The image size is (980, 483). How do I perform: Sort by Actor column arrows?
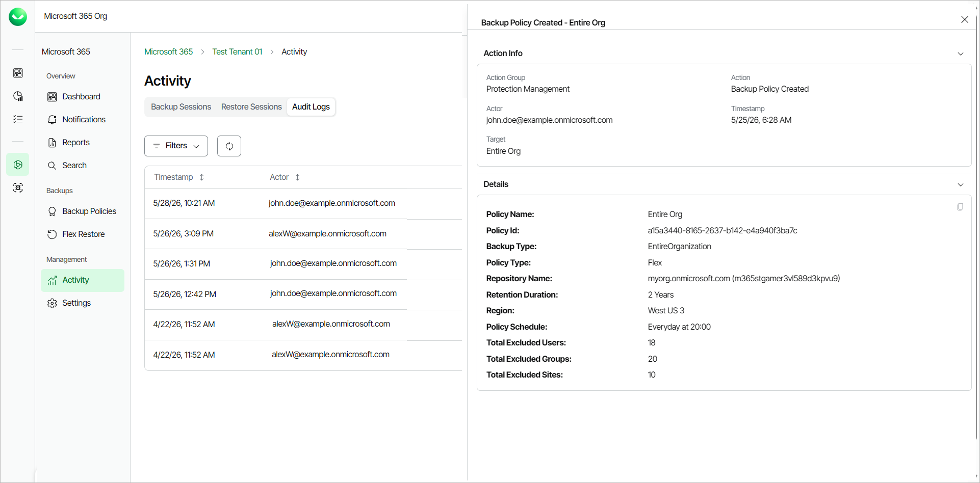(298, 177)
